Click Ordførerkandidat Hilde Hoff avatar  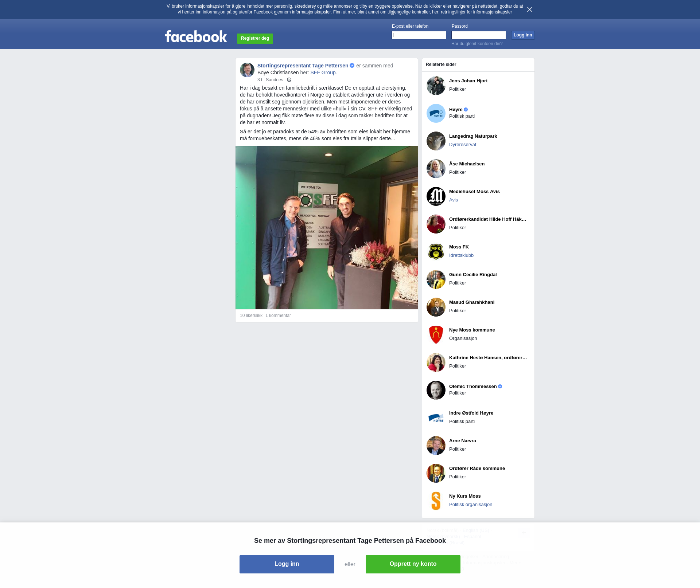tap(436, 224)
